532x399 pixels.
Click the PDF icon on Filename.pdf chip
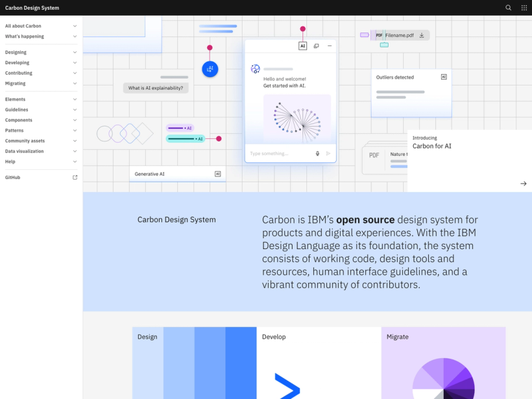click(379, 35)
